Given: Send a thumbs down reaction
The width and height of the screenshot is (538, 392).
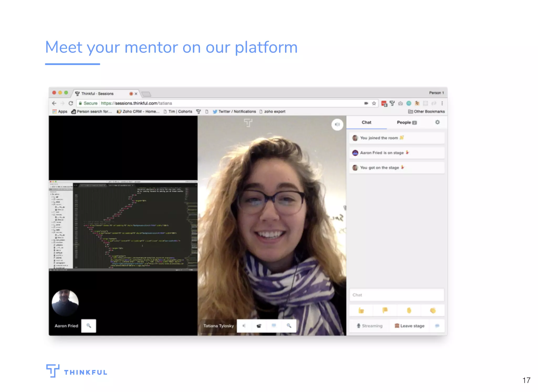Looking at the screenshot, I should [x=385, y=311].
